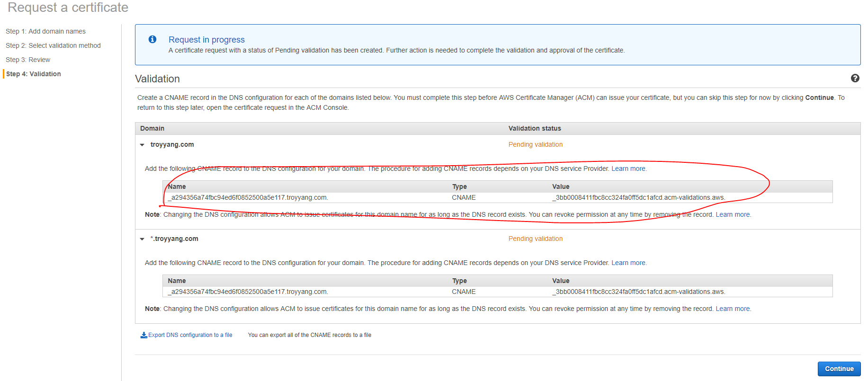Select Step 4: Validation
868x381 pixels.
[x=33, y=74]
